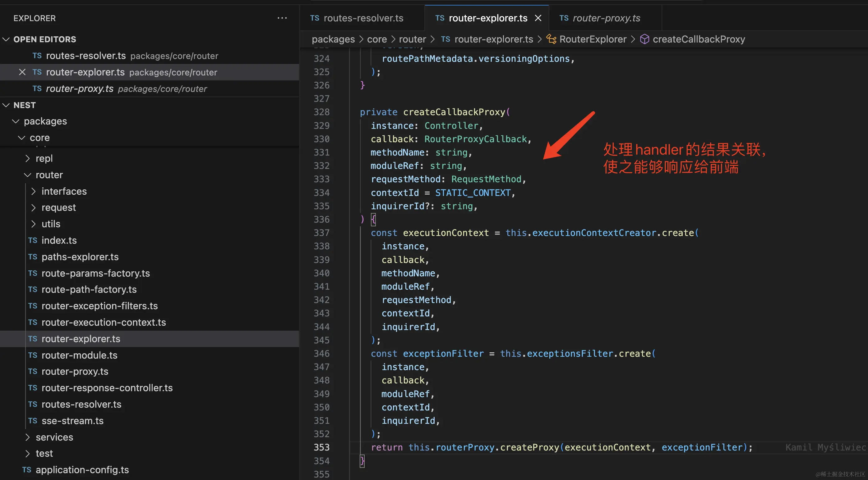
Task: Expand the services folder
Action: (28, 437)
